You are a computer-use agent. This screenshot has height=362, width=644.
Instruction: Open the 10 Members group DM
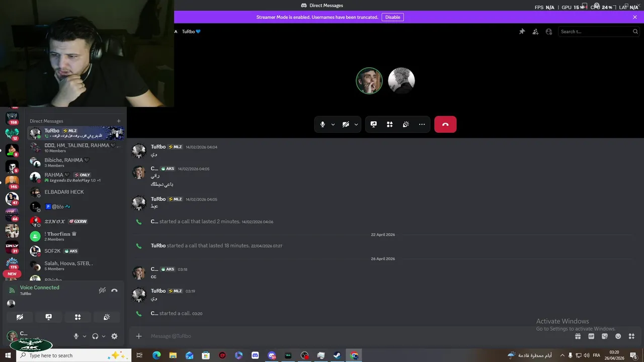click(76, 148)
